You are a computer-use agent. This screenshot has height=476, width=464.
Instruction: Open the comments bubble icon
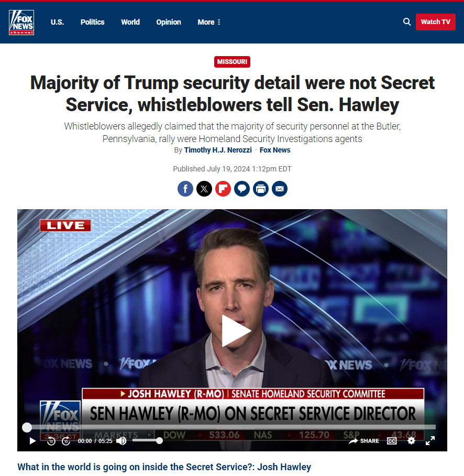click(x=242, y=189)
